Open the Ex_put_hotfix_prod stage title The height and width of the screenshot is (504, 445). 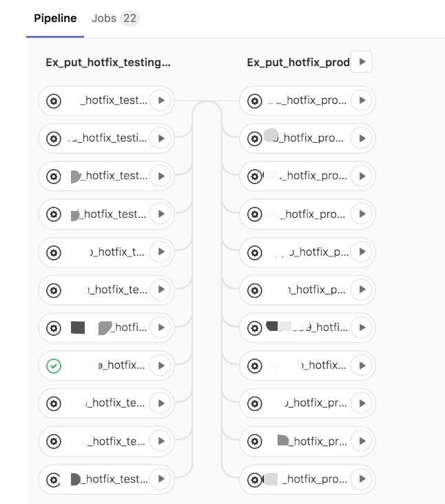[x=298, y=62]
